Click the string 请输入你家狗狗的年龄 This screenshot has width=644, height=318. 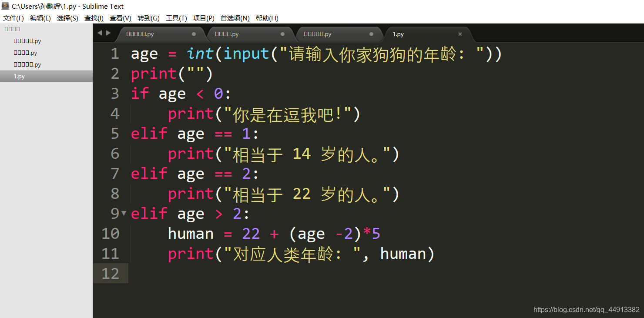click(x=382, y=54)
